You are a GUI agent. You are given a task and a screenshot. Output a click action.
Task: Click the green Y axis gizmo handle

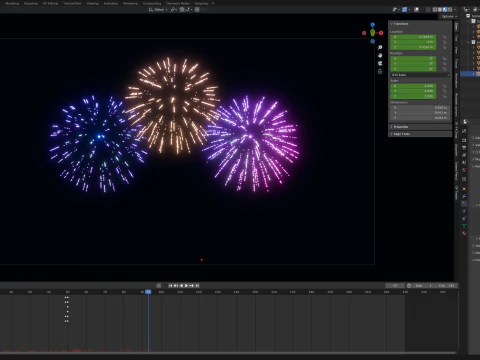pos(372,33)
